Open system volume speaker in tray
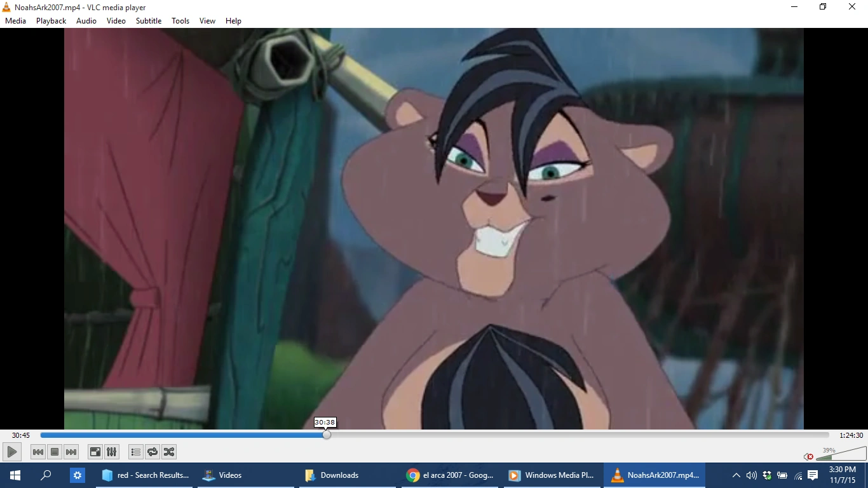 (752, 475)
